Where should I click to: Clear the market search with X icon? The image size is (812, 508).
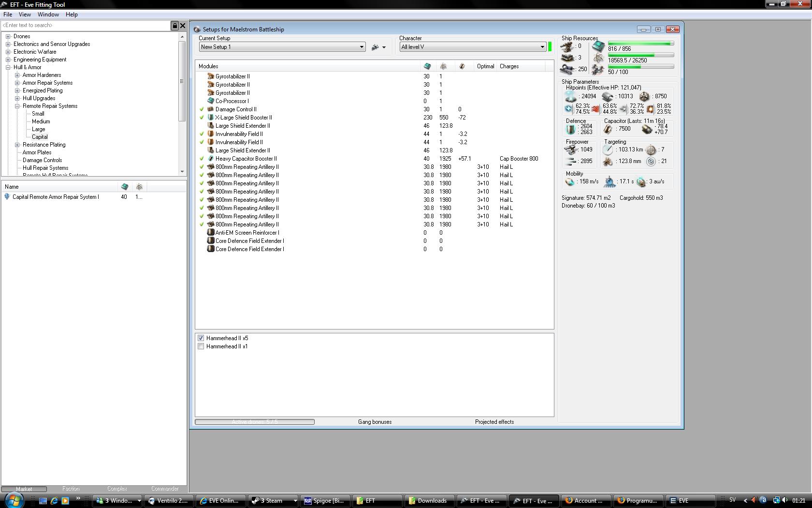tap(183, 26)
